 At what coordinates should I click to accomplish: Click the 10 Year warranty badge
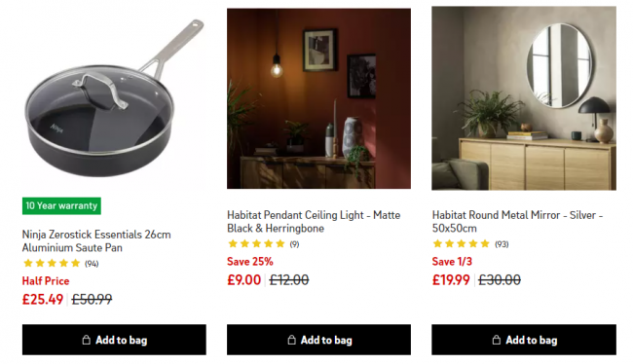(x=61, y=205)
